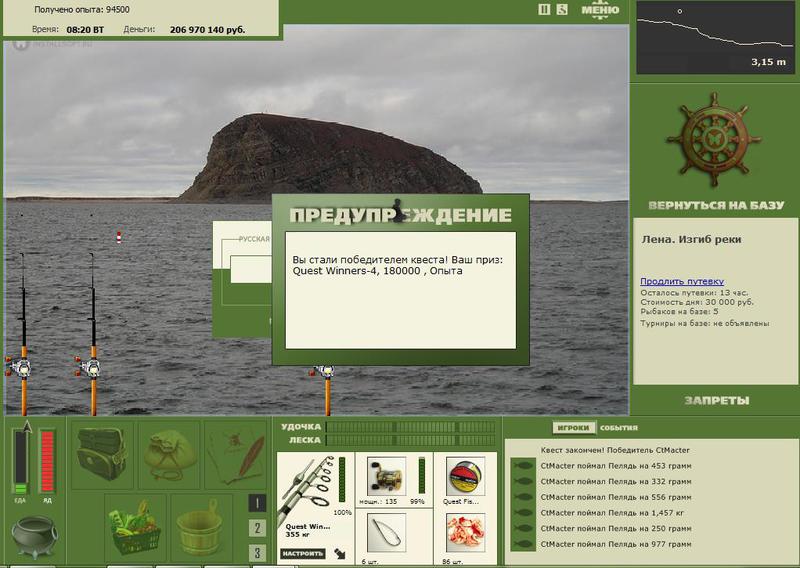
Task: Click the red ЯД level bar
Action: pos(47,462)
